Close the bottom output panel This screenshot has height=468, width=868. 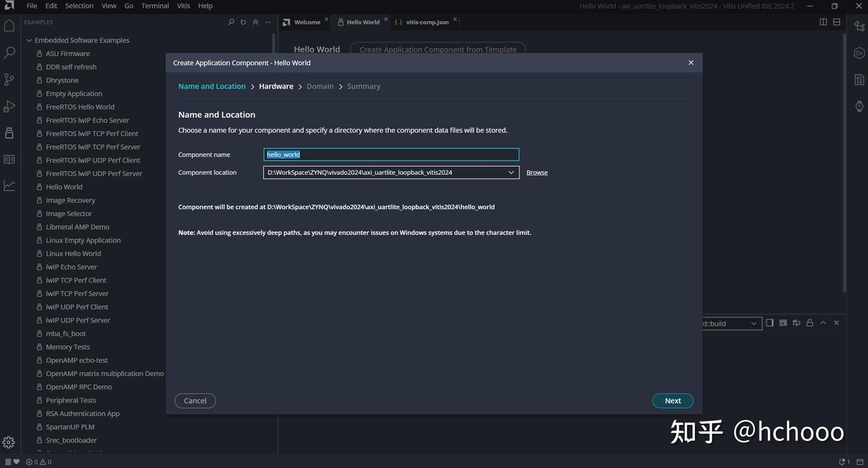836,323
